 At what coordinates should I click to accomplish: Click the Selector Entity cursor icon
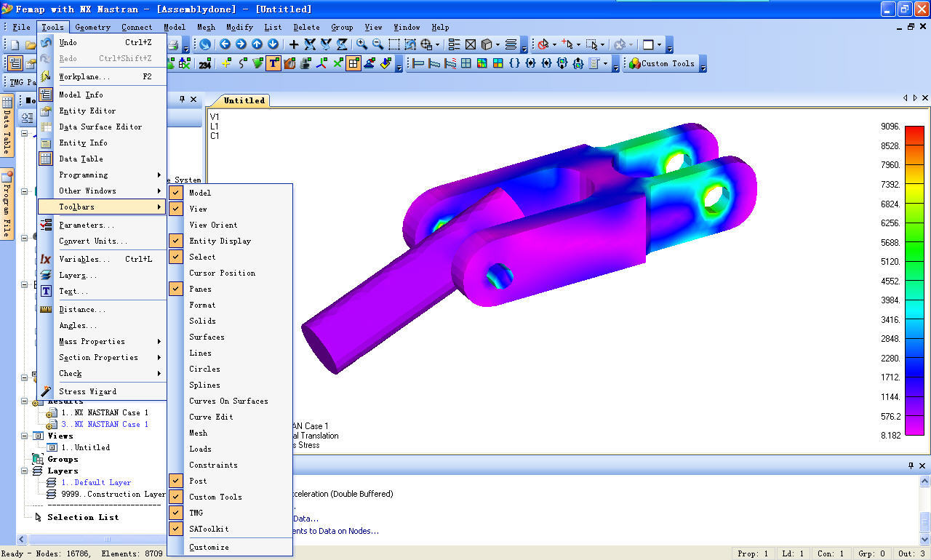click(543, 44)
